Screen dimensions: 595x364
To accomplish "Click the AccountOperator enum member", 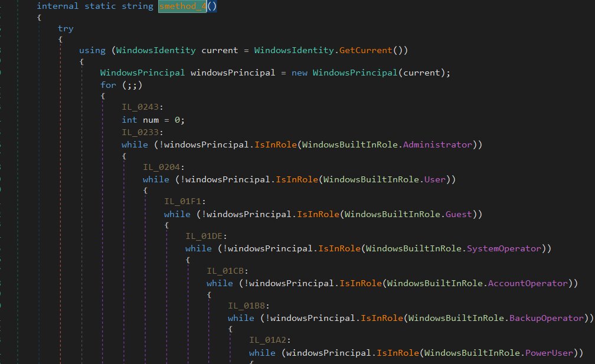I will pyautogui.click(x=528, y=283).
